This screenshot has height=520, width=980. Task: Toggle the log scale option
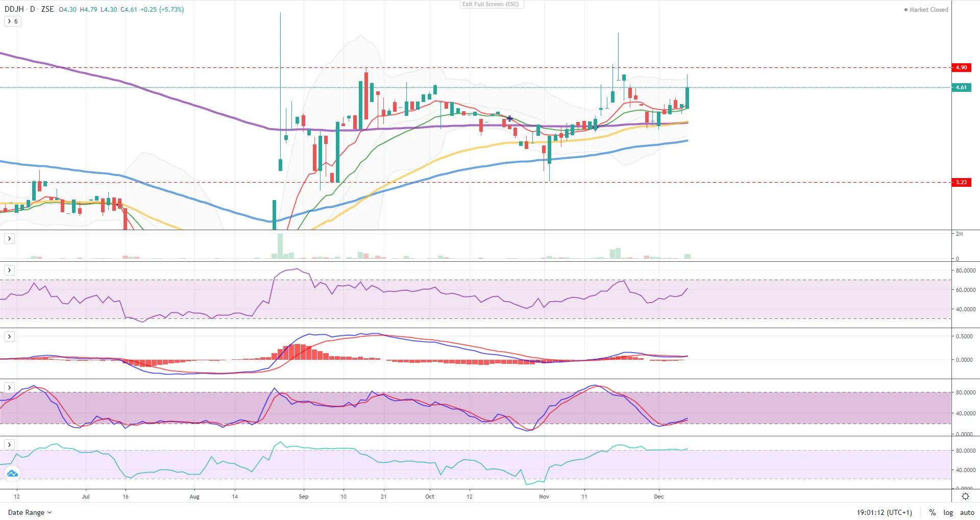[x=948, y=512]
